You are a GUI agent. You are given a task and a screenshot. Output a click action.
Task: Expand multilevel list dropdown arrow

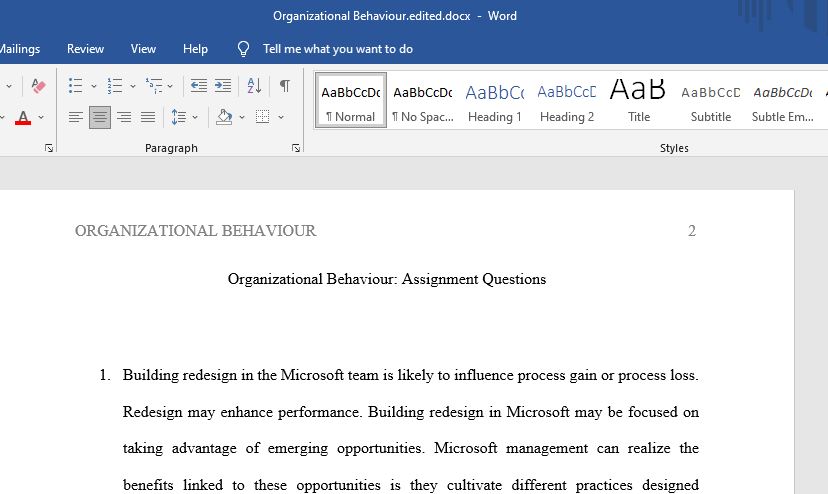click(x=170, y=86)
